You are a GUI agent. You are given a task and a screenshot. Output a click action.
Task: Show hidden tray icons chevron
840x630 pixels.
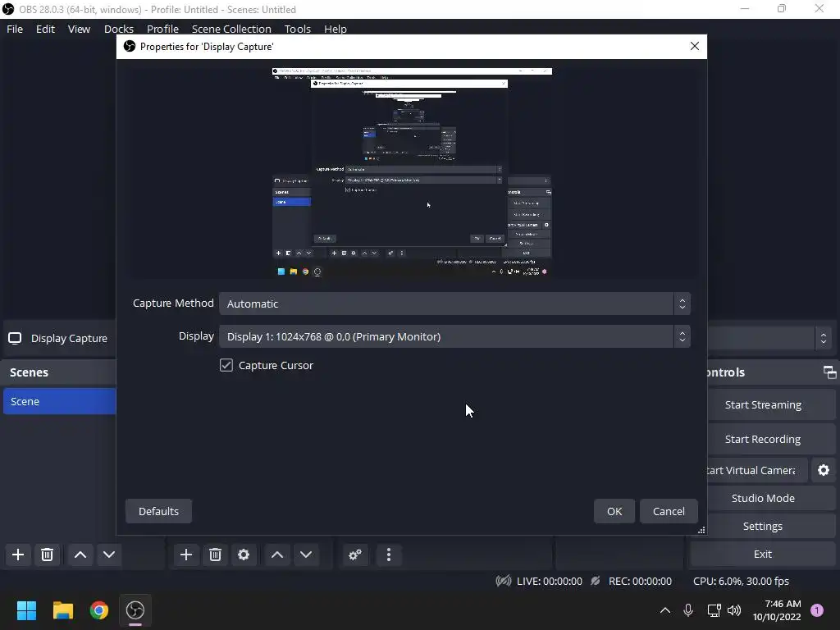[664, 610]
